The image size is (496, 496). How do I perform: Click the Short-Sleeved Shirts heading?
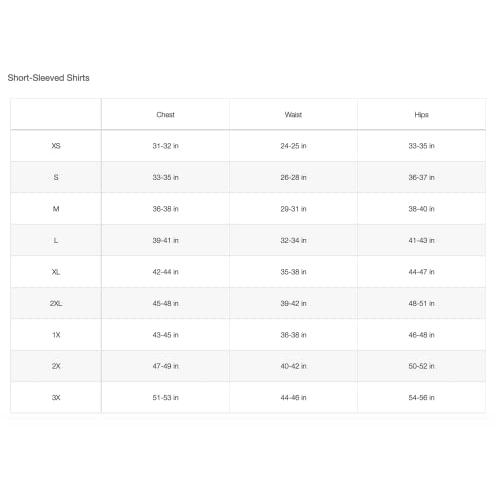pyautogui.click(x=49, y=78)
